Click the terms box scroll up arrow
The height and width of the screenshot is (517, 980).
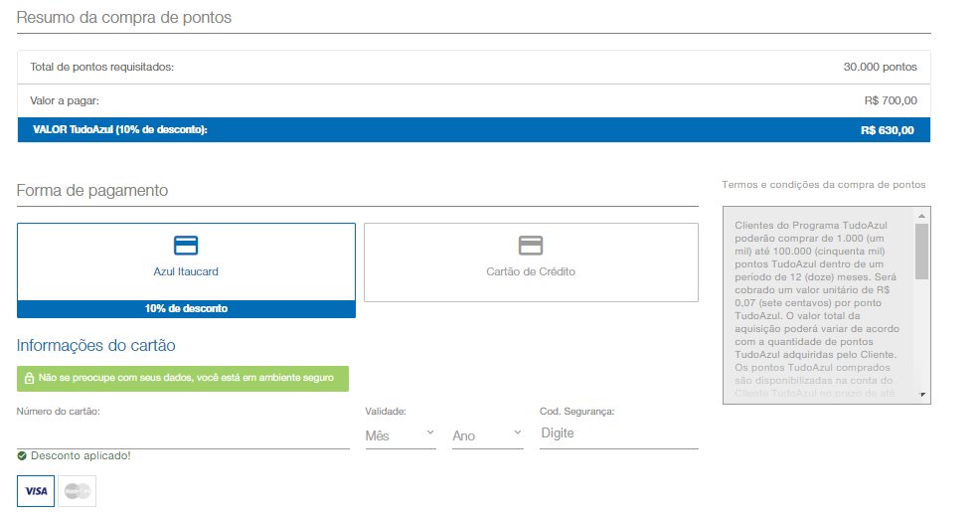(x=921, y=216)
